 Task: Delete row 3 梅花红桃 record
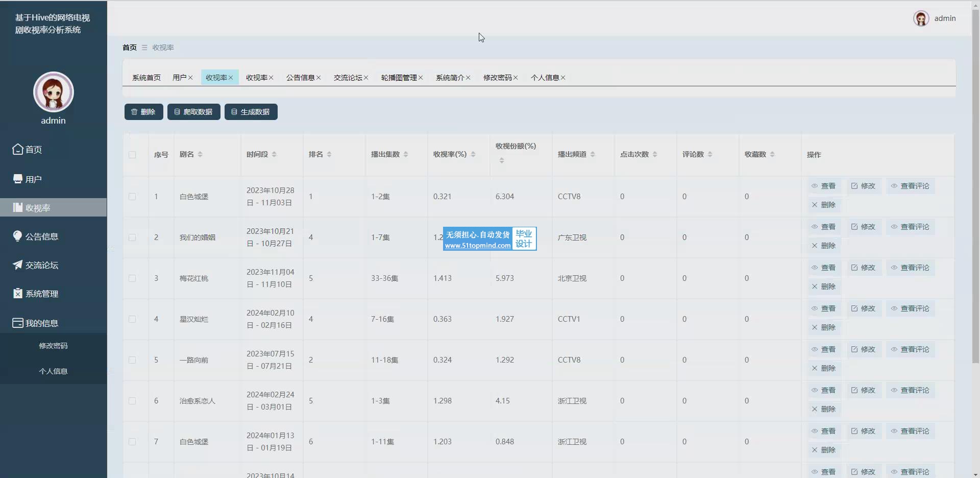[823, 286]
